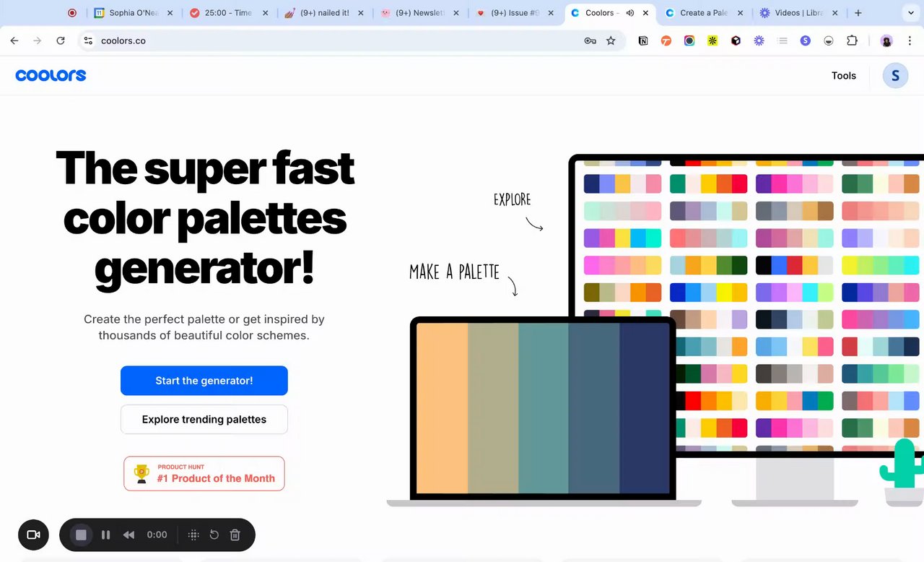Close the Coolors tab

pyautogui.click(x=645, y=13)
